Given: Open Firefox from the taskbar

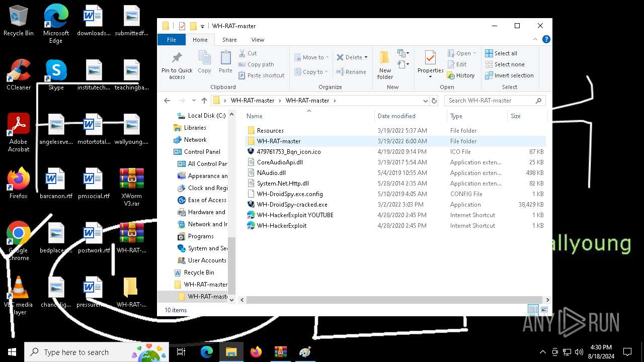Looking at the screenshot, I should click(x=256, y=352).
